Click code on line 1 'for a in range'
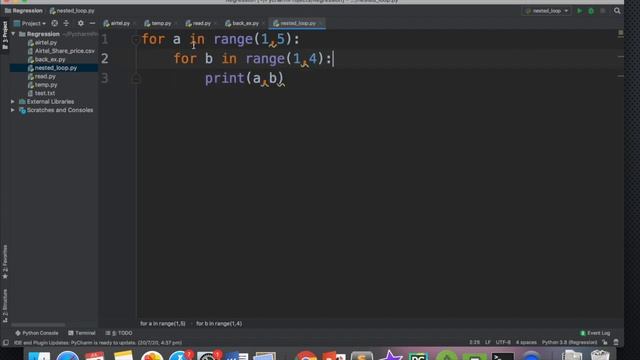This screenshot has height=360, width=640. tap(220, 39)
